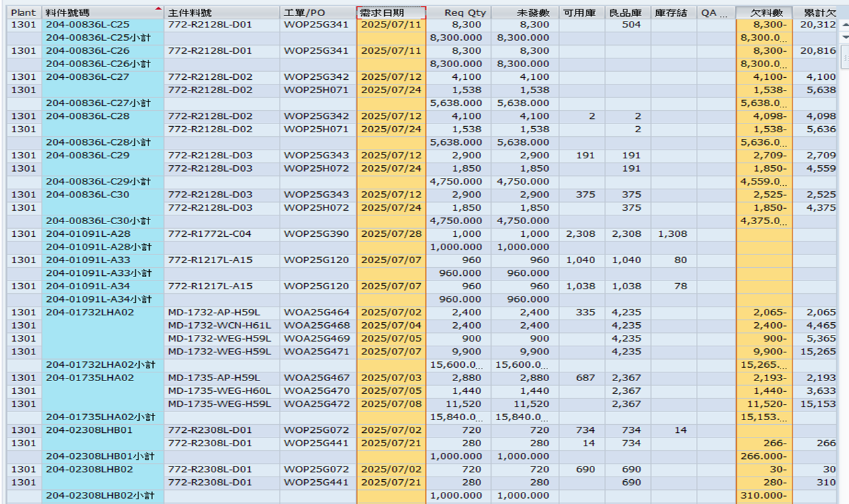Click the scroll down arrow below the up arrow
This screenshot has width=849, height=504.
tap(844, 37)
